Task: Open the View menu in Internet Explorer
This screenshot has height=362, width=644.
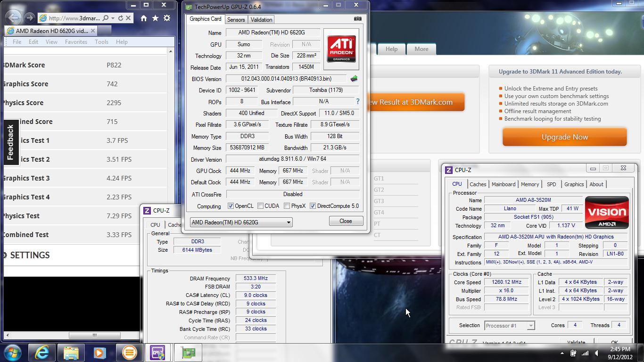Action: [x=51, y=42]
